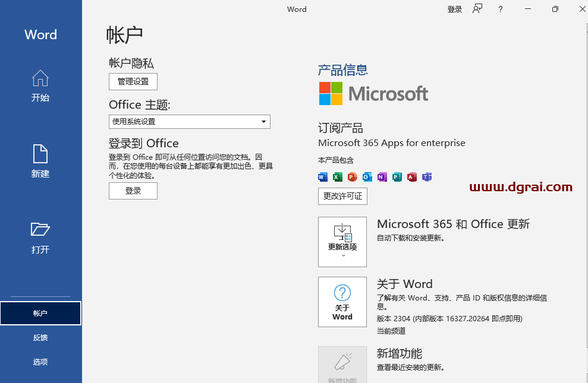Image resolution: width=588 pixels, height=383 pixels.
Task: Click the 登录 button under 登录到 Office
Action: point(133,191)
